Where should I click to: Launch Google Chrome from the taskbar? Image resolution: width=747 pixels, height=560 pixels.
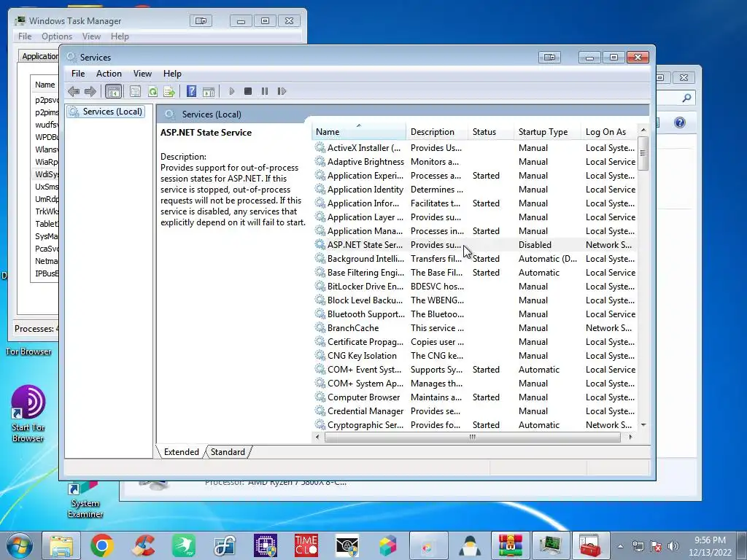click(101, 545)
